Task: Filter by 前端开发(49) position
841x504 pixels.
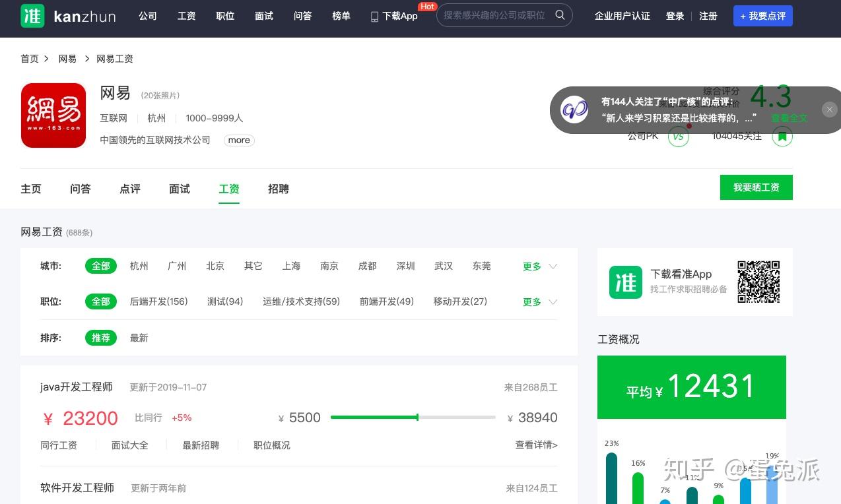Action: (387, 301)
